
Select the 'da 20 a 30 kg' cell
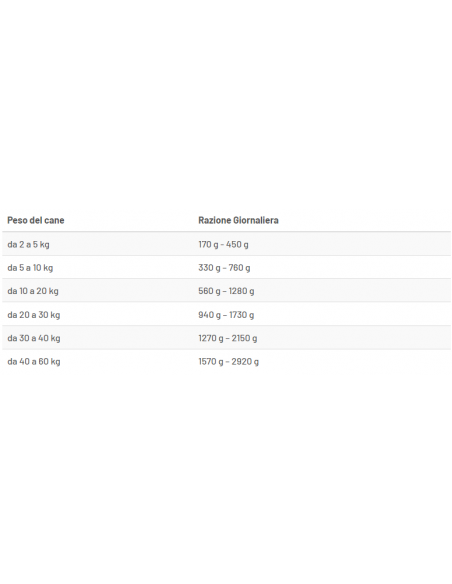tap(34, 315)
